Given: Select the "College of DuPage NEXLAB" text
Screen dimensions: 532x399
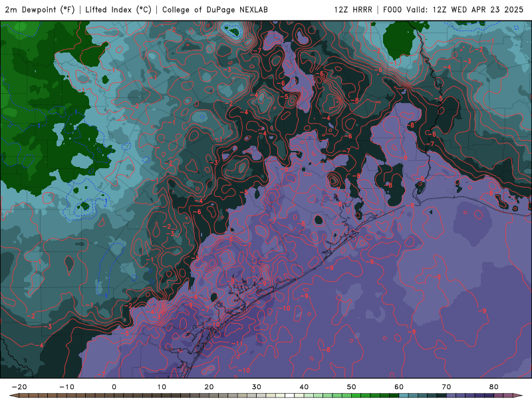Looking at the screenshot, I should [x=215, y=10].
